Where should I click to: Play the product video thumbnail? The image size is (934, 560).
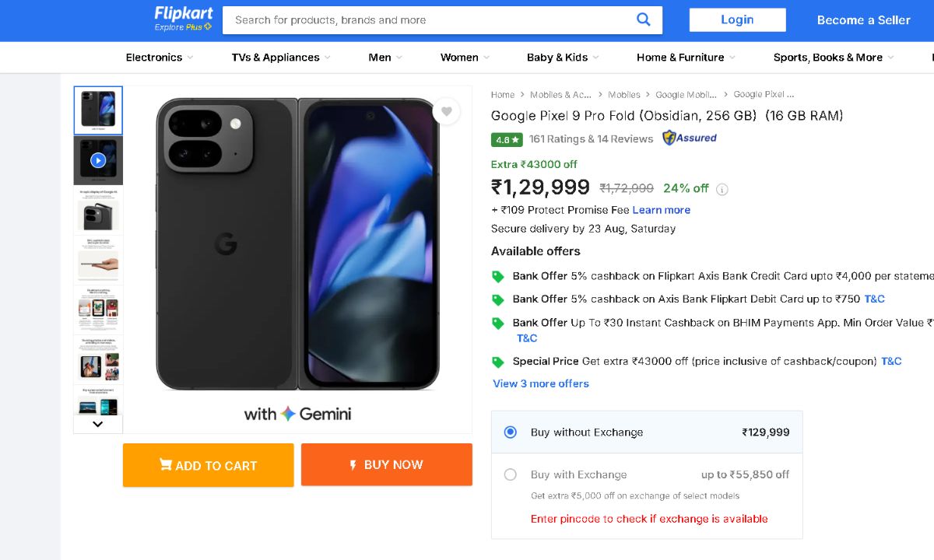98,160
